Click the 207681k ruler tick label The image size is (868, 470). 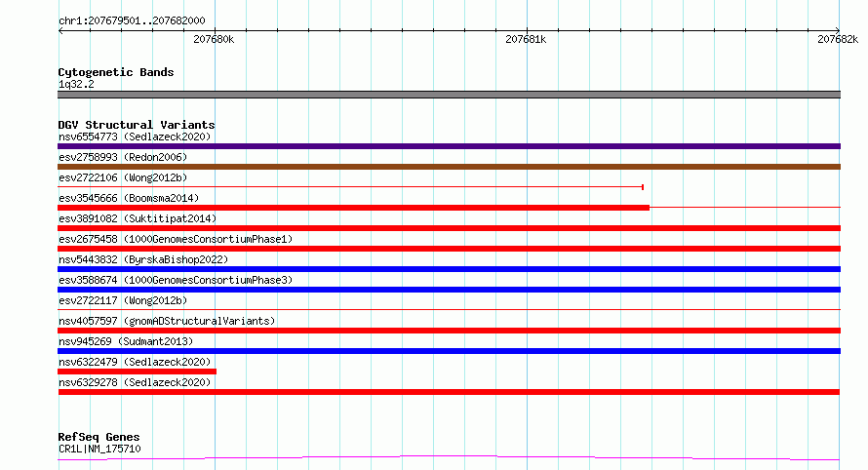pyautogui.click(x=526, y=39)
